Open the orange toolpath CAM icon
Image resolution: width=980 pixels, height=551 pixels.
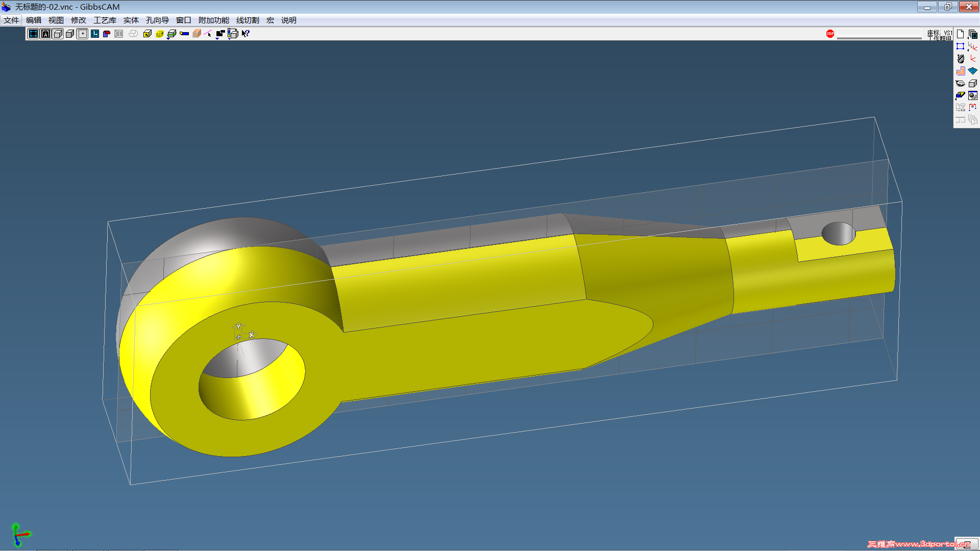click(x=960, y=71)
